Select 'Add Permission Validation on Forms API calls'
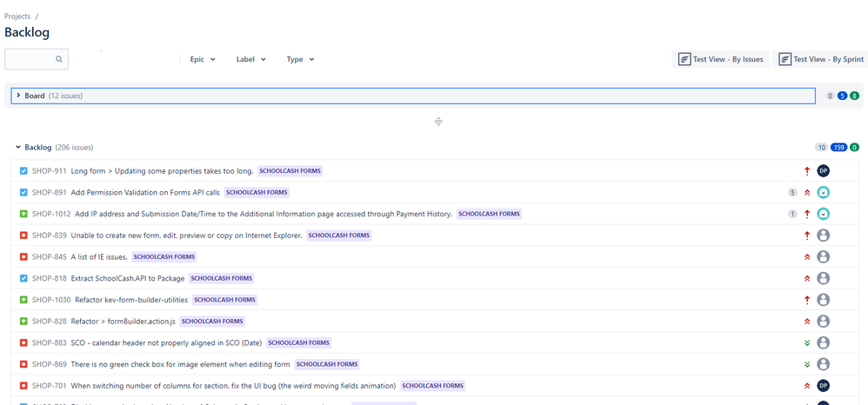This screenshot has height=405, width=868. click(145, 193)
